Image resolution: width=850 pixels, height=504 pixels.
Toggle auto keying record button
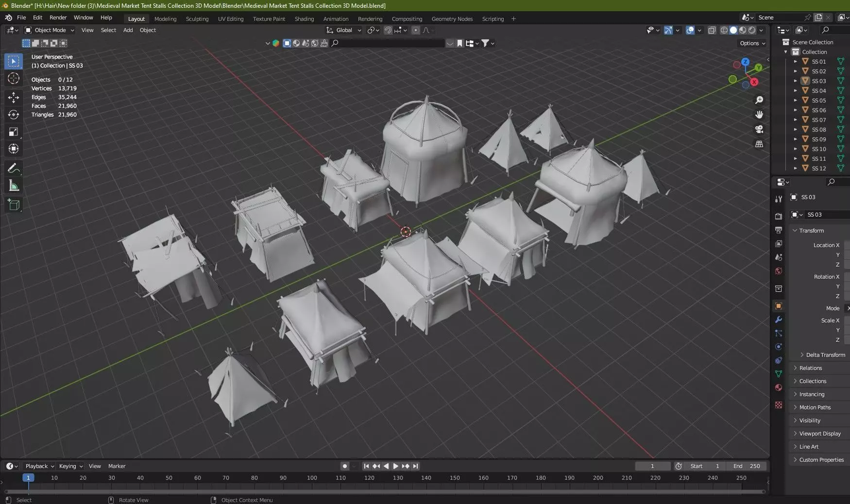pos(344,466)
